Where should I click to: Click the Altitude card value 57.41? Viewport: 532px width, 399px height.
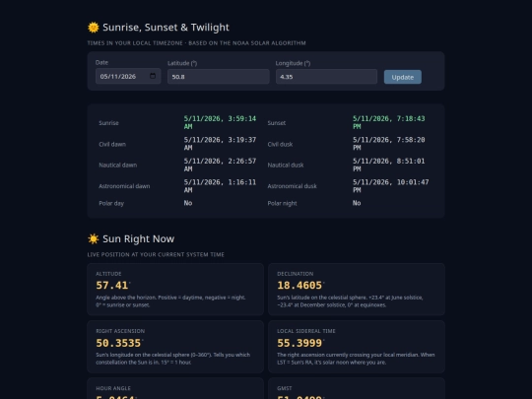point(112,286)
